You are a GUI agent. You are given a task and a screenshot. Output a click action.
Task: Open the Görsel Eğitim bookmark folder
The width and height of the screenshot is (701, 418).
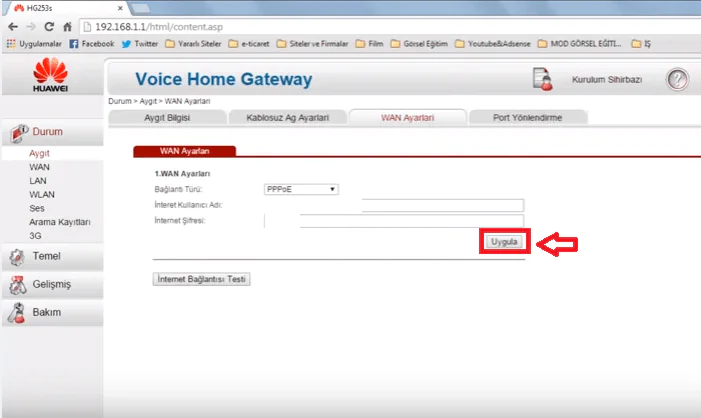click(x=419, y=44)
